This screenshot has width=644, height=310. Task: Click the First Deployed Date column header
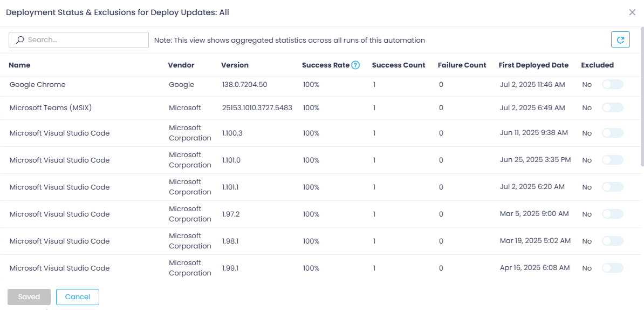click(534, 65)
